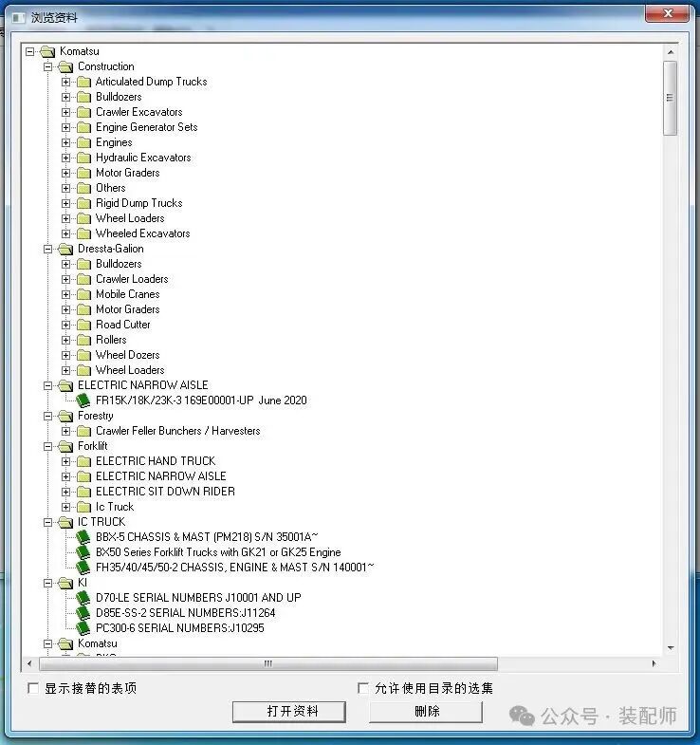Click the scroll down arrow of the tree
This screenshot has width=700, height=745.
tap(670, 647)
